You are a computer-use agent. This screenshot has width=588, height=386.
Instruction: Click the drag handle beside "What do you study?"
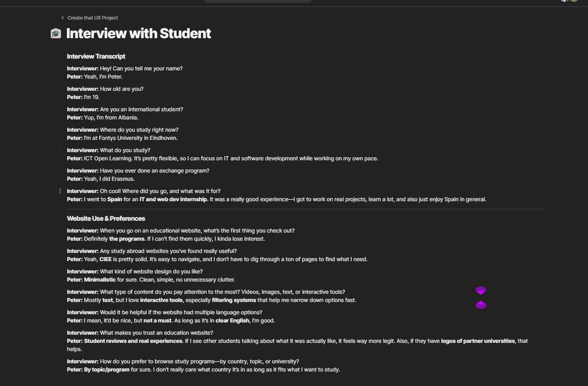click(60, 150)
